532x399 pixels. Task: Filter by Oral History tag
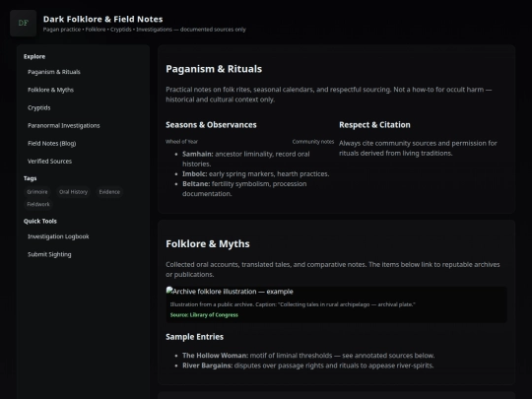[73, 192]
